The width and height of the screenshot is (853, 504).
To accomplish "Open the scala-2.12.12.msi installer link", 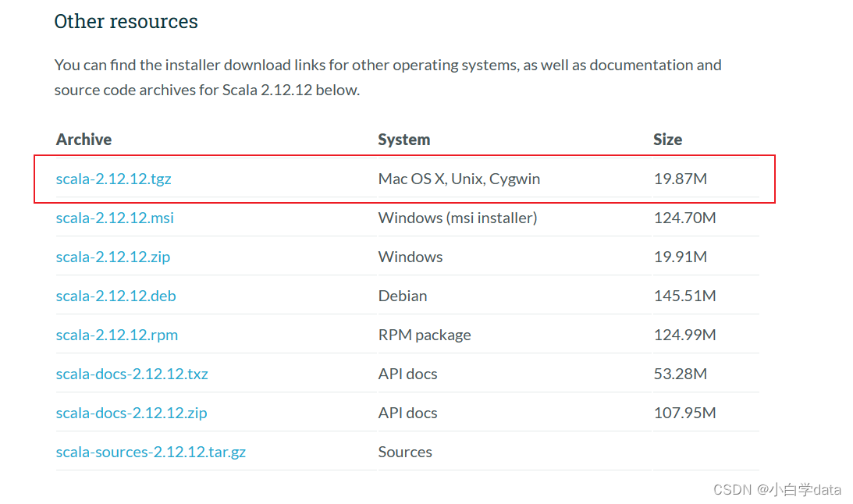I will [x=115, y=218].
